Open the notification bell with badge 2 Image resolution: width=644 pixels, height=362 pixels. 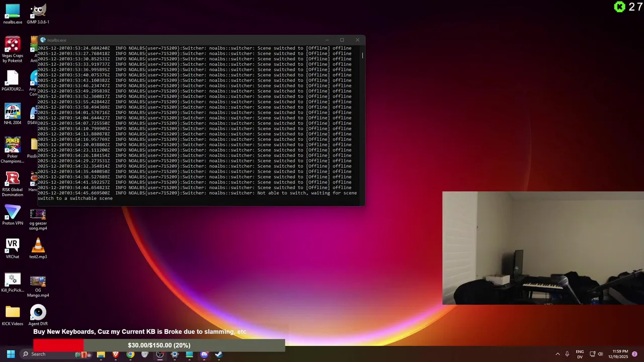(634, 354)
